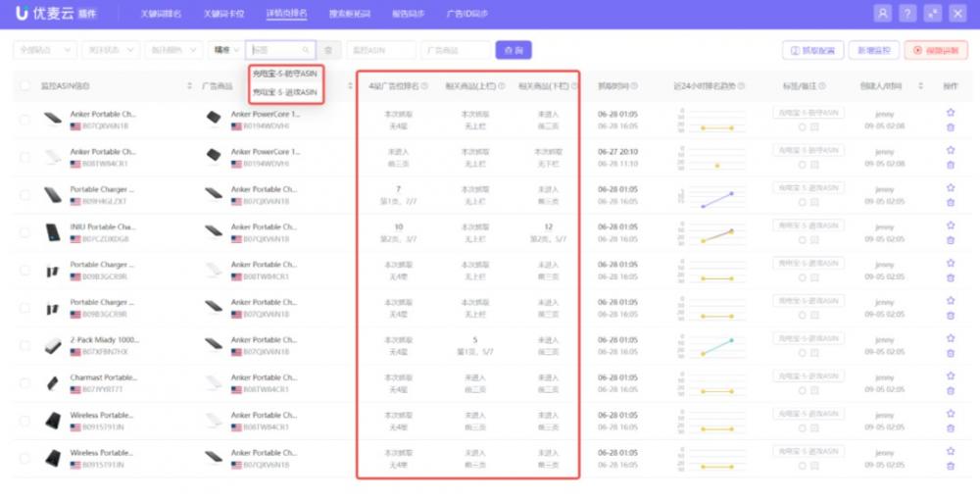Image resolution: width=980 pixels, height=501 pixels.
Task: Click info icon beside 抓取时间 header
Action: pyautogui.click(x=634, y=85)
